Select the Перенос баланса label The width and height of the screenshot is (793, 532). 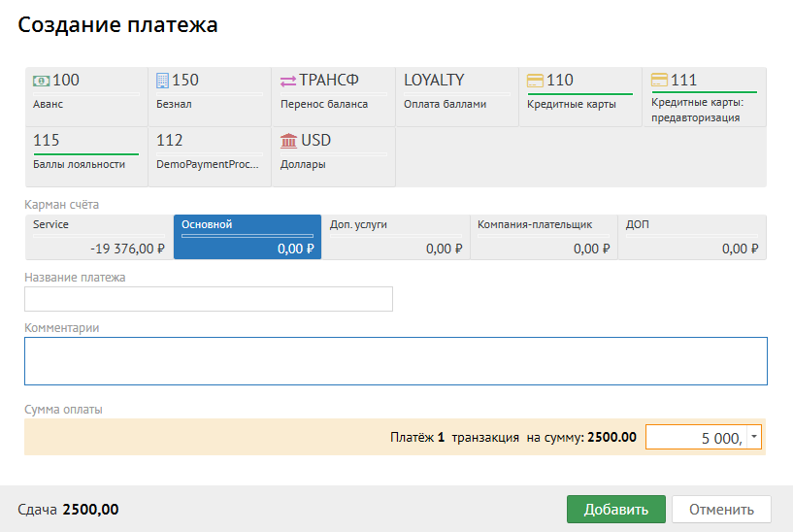(324, 104)
